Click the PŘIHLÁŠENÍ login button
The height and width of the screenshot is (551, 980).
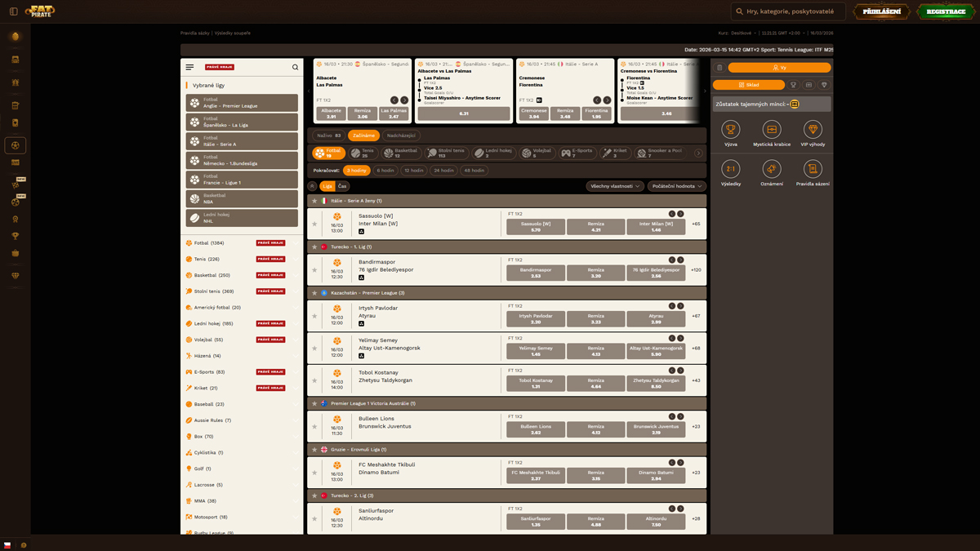point(882,11)
